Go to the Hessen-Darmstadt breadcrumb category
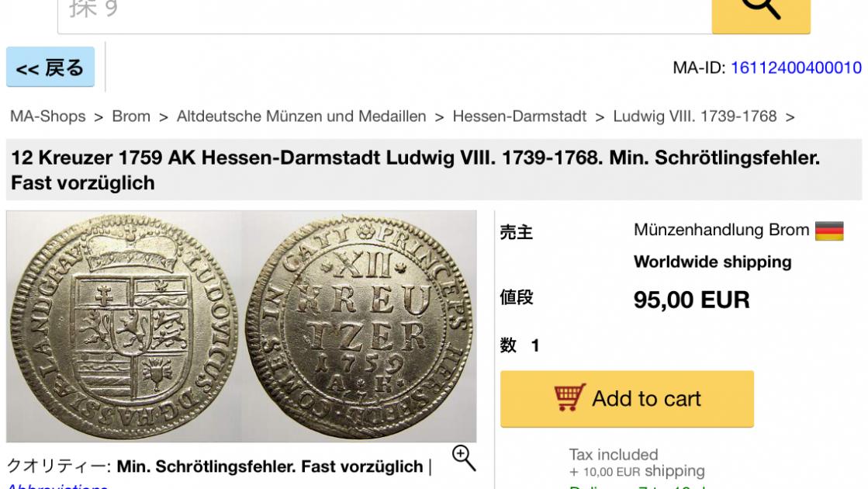 pos(519,116)
